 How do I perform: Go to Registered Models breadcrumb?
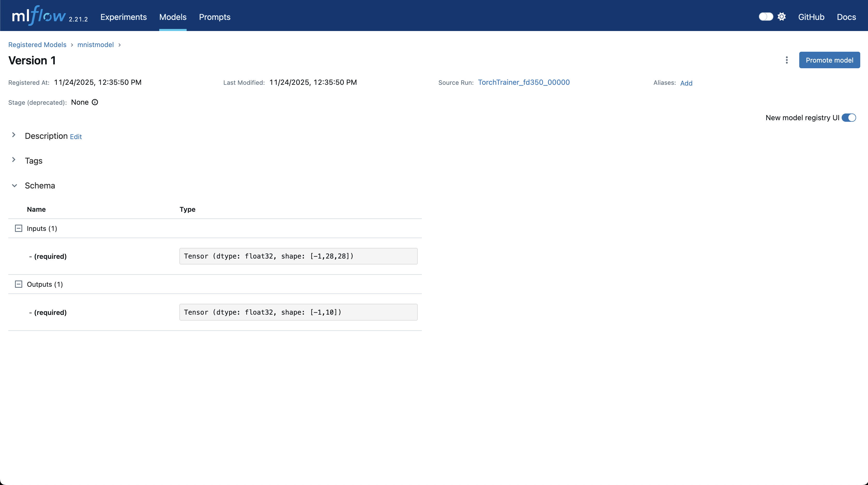(x=37, y=44)
